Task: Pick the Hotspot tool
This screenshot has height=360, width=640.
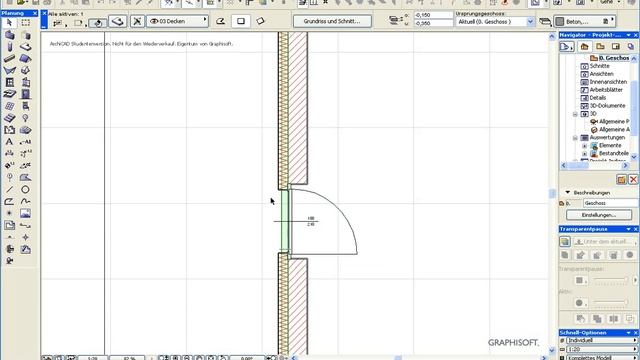Action: coord(9,213)
